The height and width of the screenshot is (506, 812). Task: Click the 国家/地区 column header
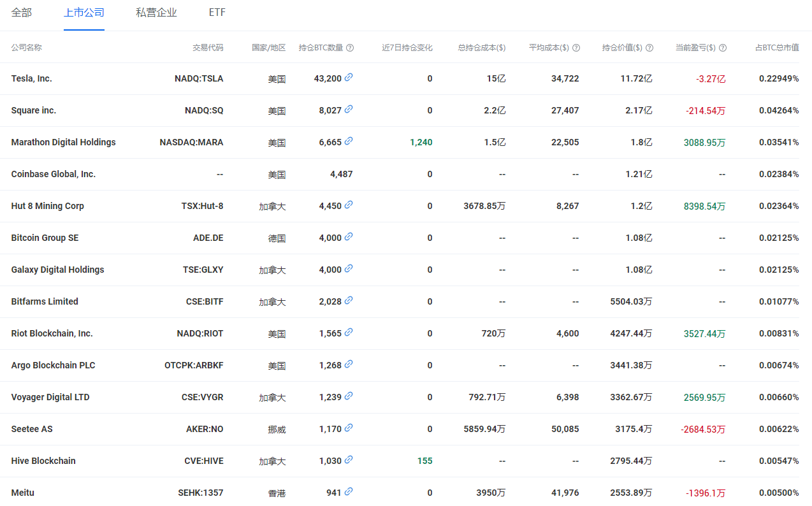pos(269,48)
